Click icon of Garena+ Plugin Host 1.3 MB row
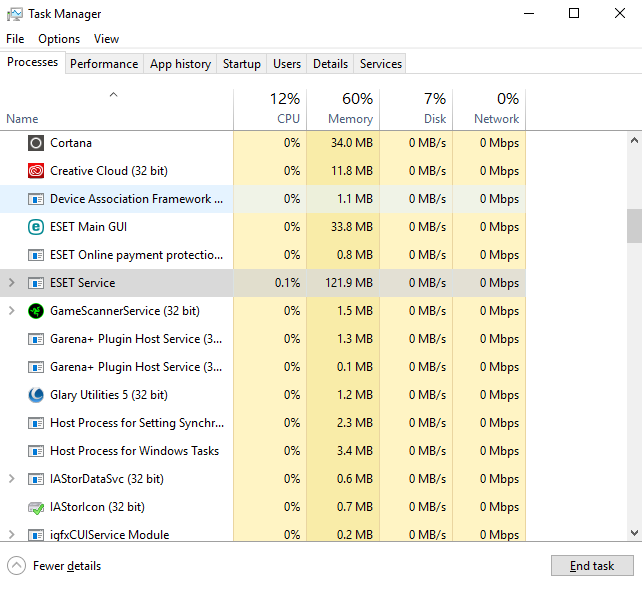 [36, 339]
